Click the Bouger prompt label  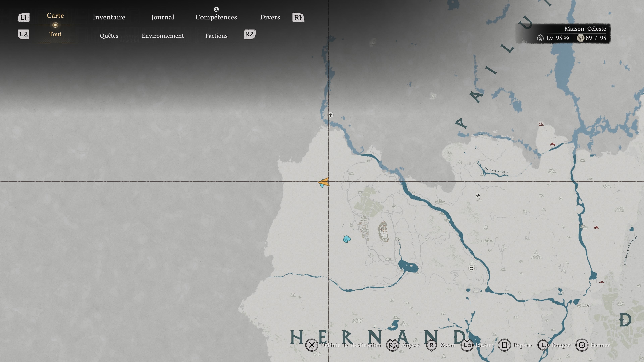tap(561, 345)
